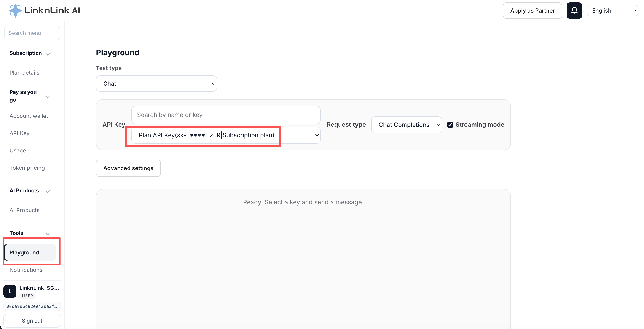The image size is (644, 329).
Task: Click the L user avatar
Action: (x=10, y=291)
